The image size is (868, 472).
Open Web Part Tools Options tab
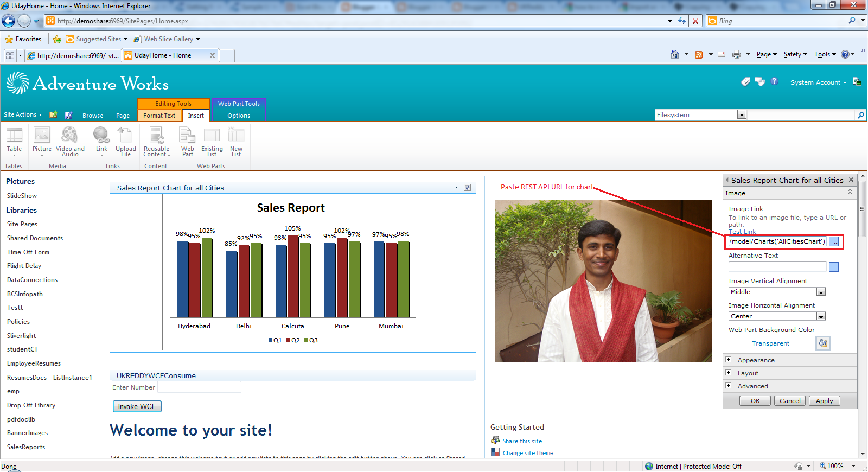coord(239,116)
